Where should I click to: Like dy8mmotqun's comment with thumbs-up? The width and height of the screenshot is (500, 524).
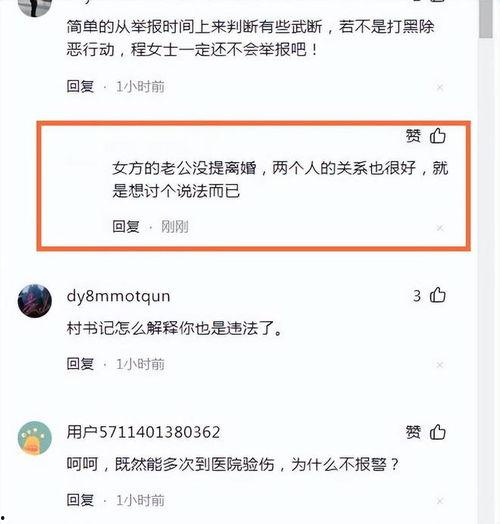click(x=438, y=295)
